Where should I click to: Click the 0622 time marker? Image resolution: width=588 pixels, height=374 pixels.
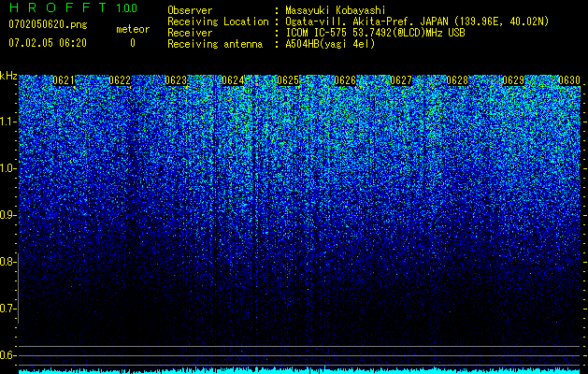click(120, 80)
